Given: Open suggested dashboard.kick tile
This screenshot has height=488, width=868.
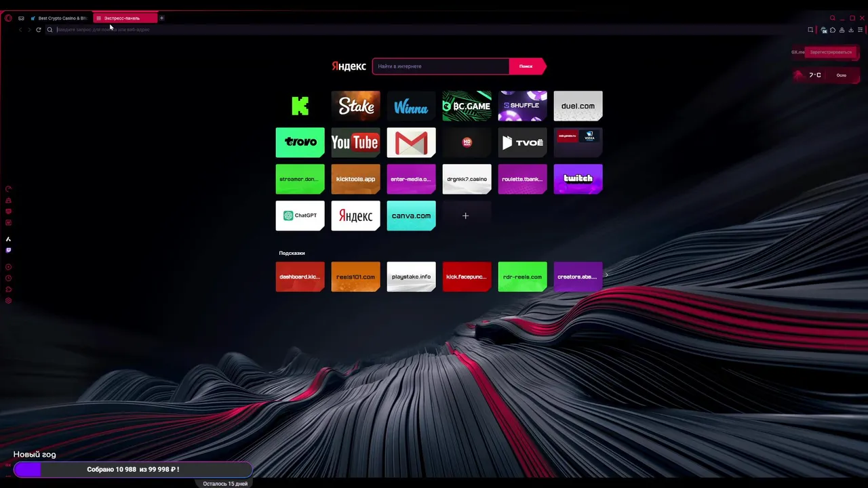Looking at the screenshot, I should (x=300, y=277).
